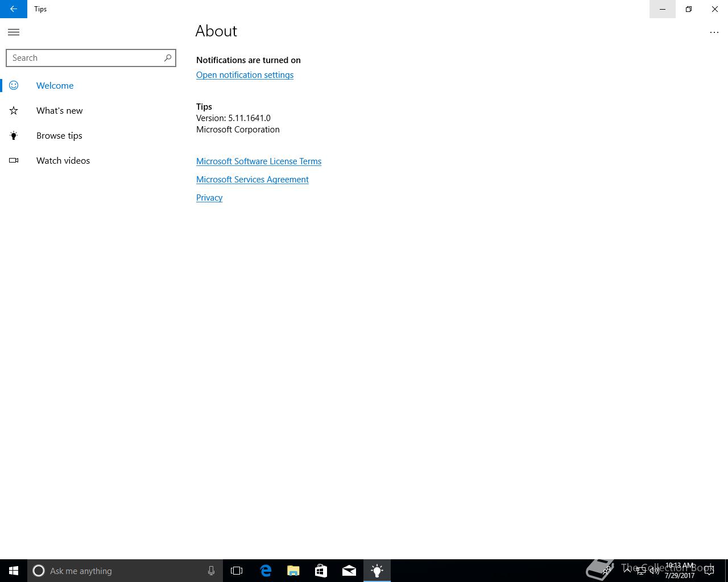The image size is (728, 582).
Task: Click the What's new star icon
Action: [x=14, y=111]
